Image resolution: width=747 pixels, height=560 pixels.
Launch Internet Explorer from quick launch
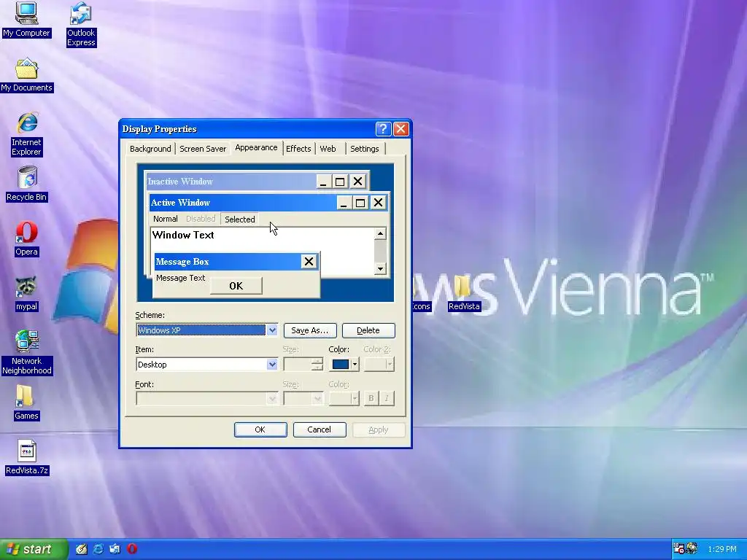[98, 549]
